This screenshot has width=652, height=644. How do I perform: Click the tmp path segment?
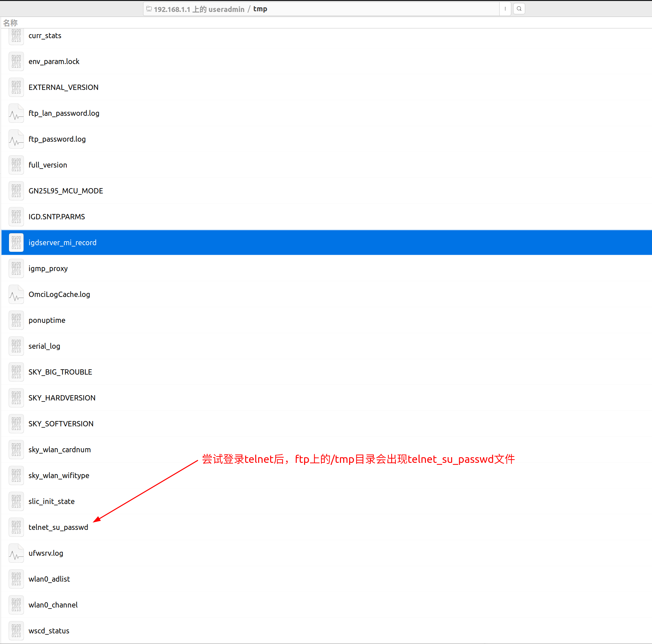pyautogui.click(x=260, y=9)
